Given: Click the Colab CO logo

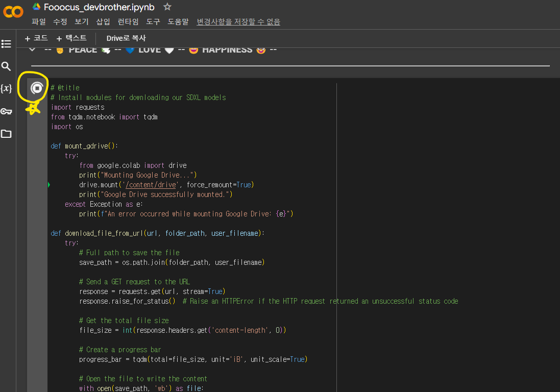Looking at the screenshot, I should point(13,12).
